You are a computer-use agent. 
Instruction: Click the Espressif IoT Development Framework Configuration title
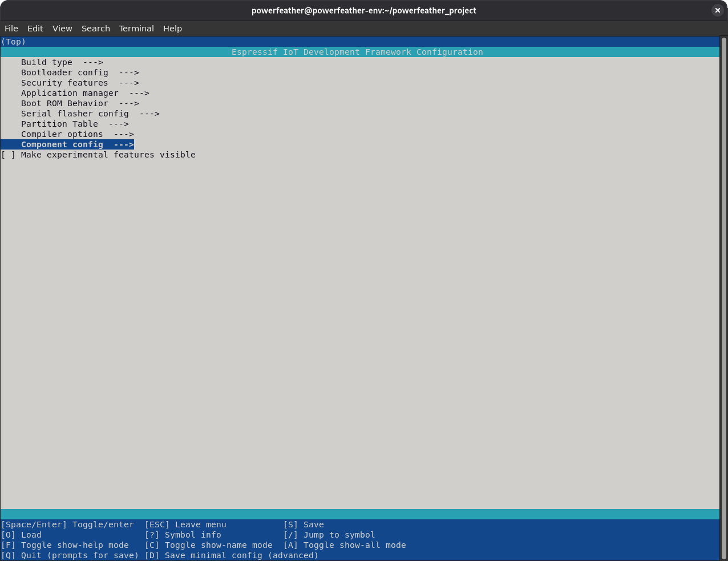pyautogui.click(x=357, y=52)
